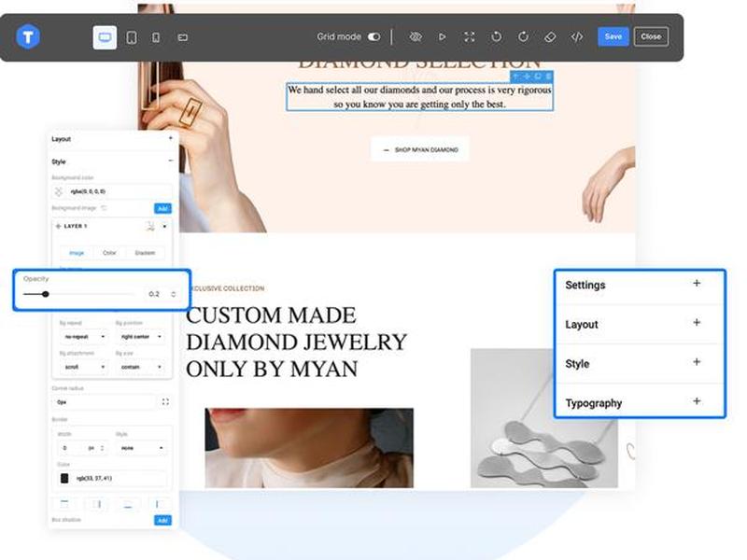
Task: Open the code editor icon
Action: tap(577, 36)
